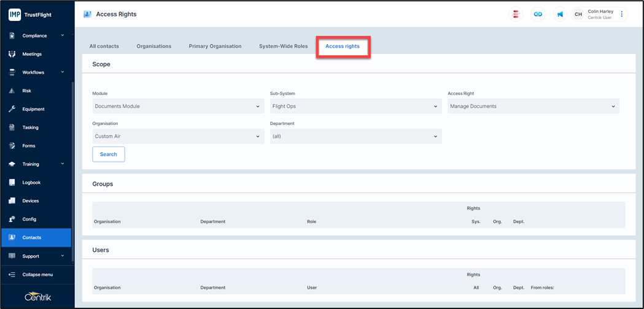This screenshot has width=644, height=309.
Task: Switch to the All contacts tab
Action: tap(104, 46)
